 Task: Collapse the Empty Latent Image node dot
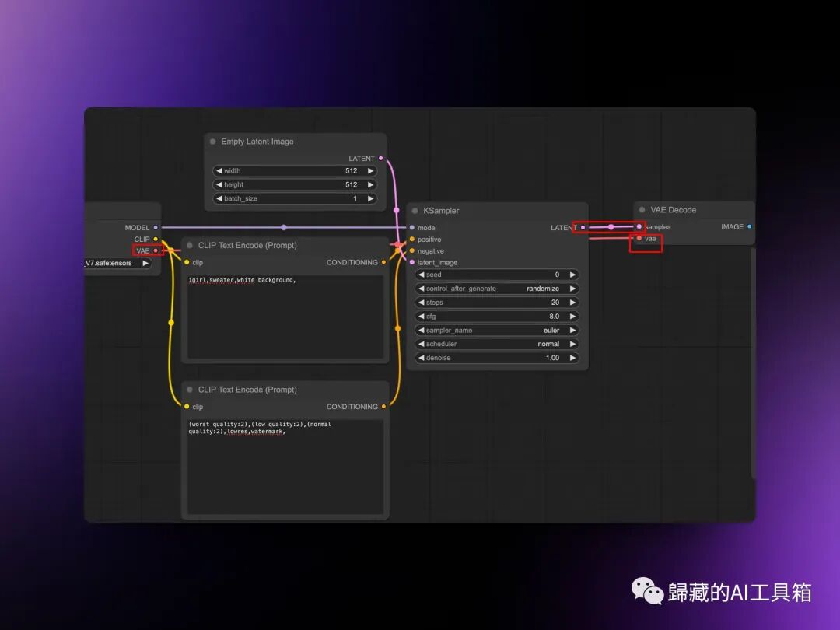[x=212, y=142]
